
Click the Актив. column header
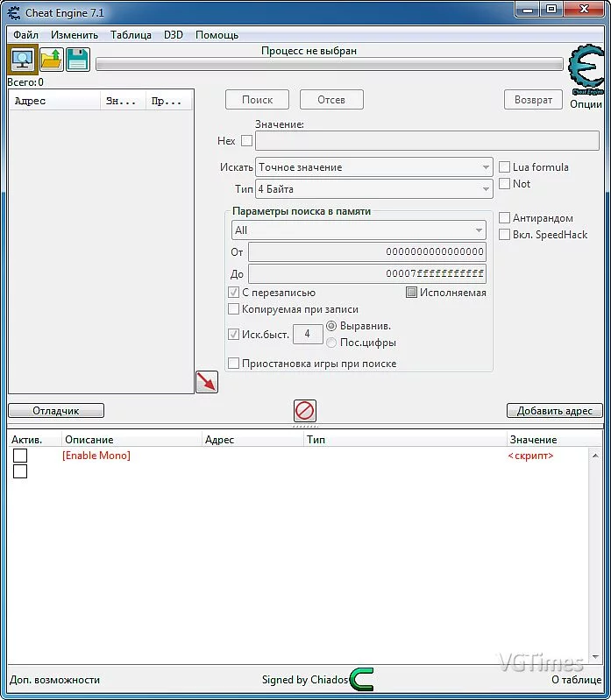35,439
